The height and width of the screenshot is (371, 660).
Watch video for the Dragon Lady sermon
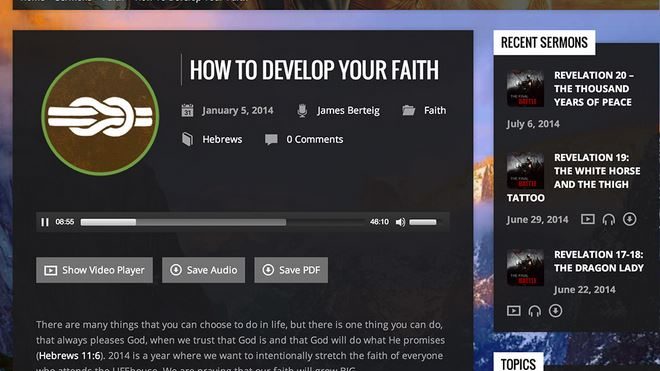pyautogui.click(x=514, y=311)
